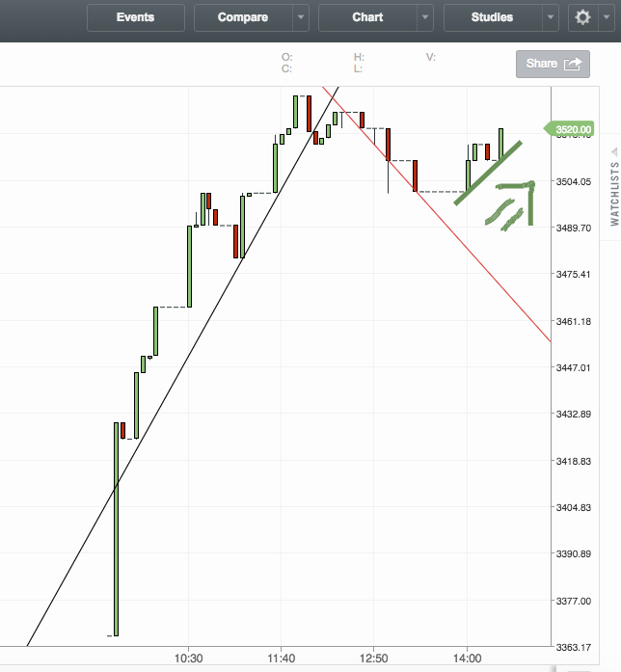Click the Chart button

coord(367,17)
